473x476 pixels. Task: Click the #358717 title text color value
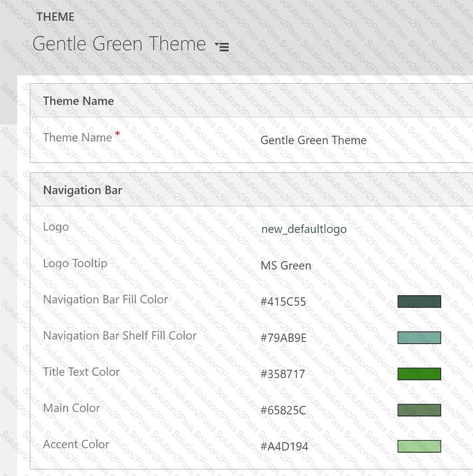tap(282, 374)
